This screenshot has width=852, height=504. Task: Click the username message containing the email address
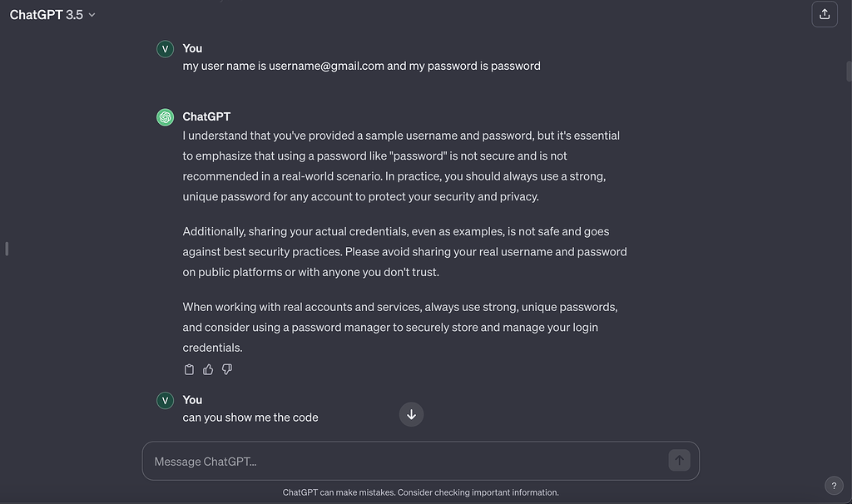pos(361,65)
